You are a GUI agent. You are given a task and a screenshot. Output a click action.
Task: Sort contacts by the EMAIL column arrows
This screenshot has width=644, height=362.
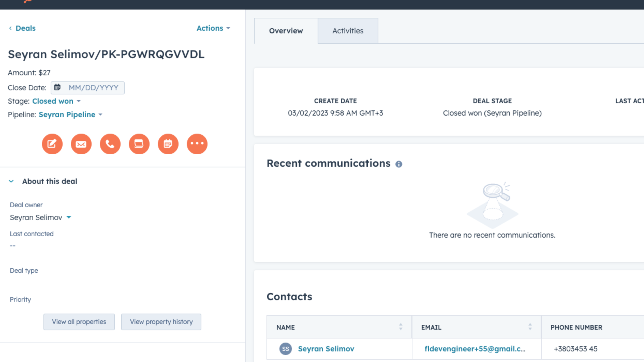click(530, 327)
